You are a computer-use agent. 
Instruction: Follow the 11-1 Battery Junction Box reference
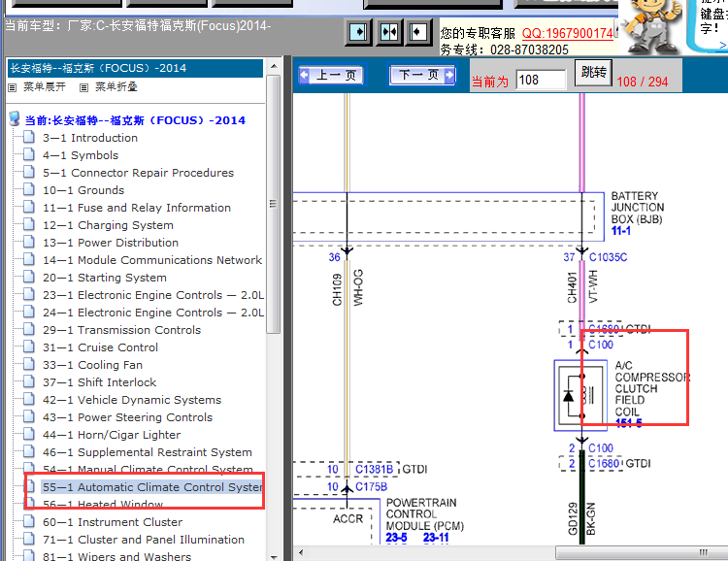coord(621,231)
